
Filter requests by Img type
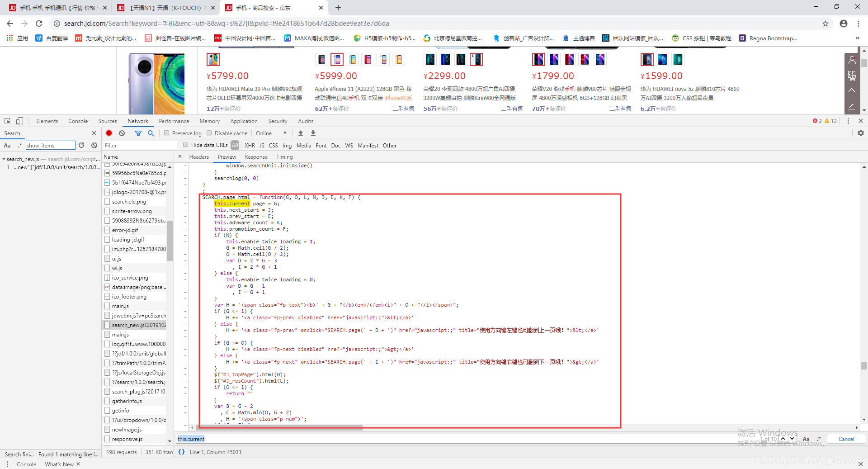coord(287,145)
